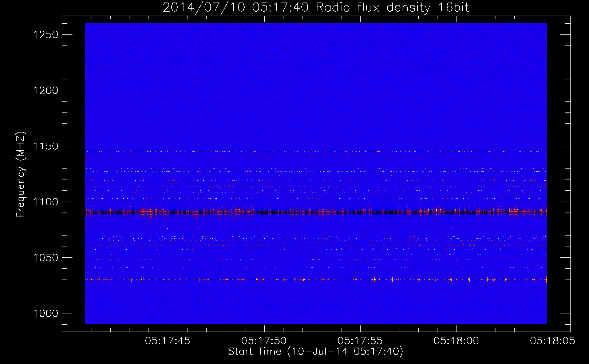Click the x-axis label "Start Time (10-Jul-14 05:17:40)"

coord(316,352)
